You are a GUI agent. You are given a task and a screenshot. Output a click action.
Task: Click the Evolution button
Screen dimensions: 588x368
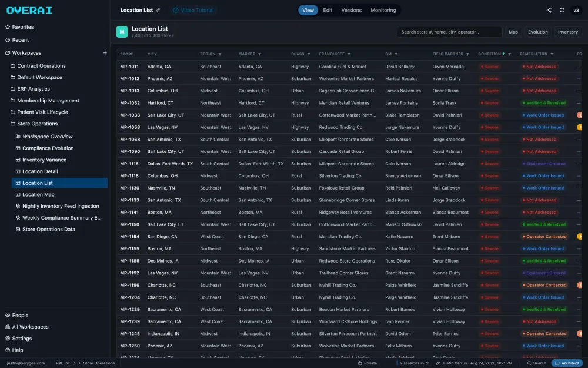pyautogui.click(x=538, y=32)
